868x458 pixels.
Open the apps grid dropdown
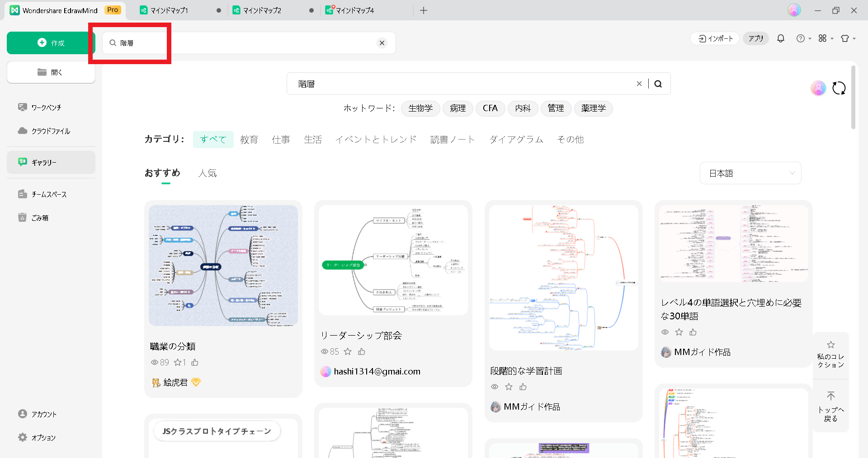click(826, 39)
